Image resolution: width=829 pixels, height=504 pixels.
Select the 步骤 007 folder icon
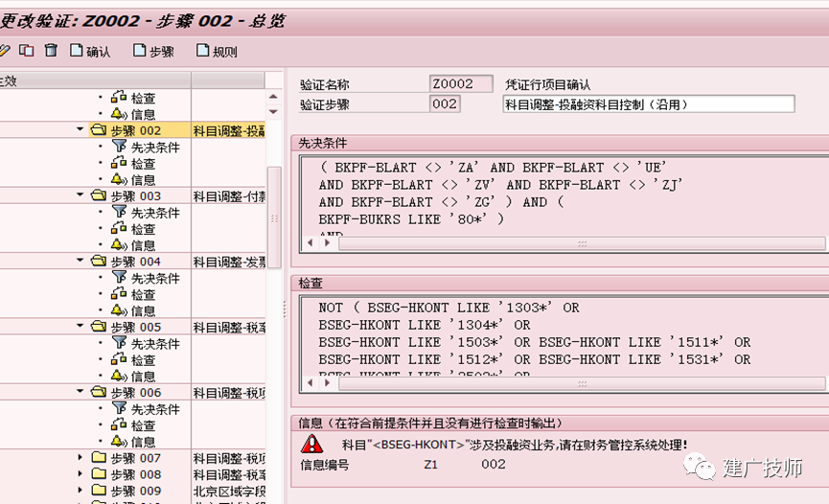[99, 457]
